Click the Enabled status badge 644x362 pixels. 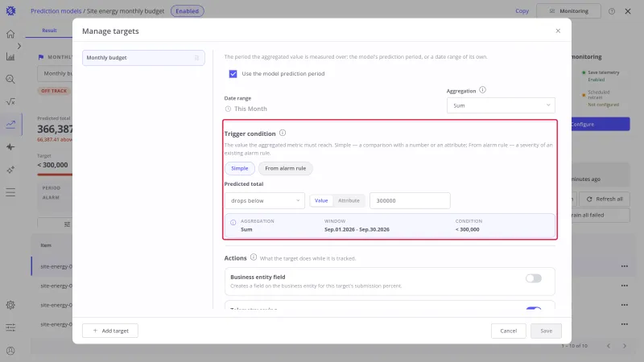188,11
